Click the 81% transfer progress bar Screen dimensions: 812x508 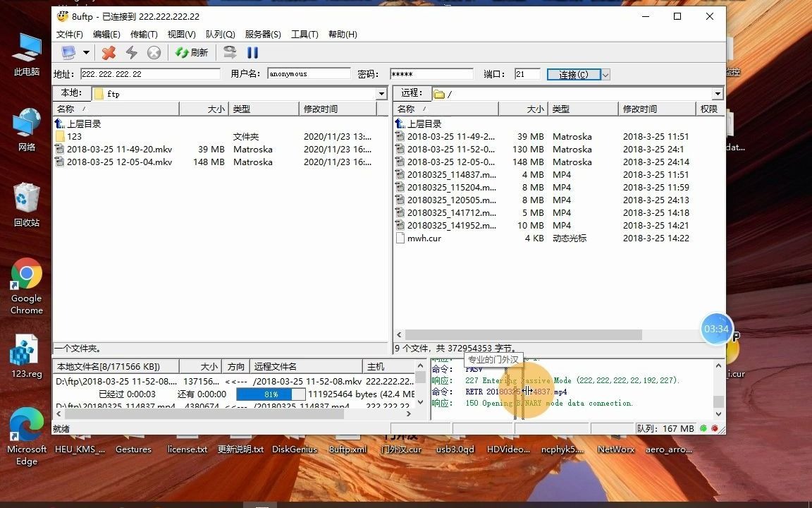click(271, 394)
